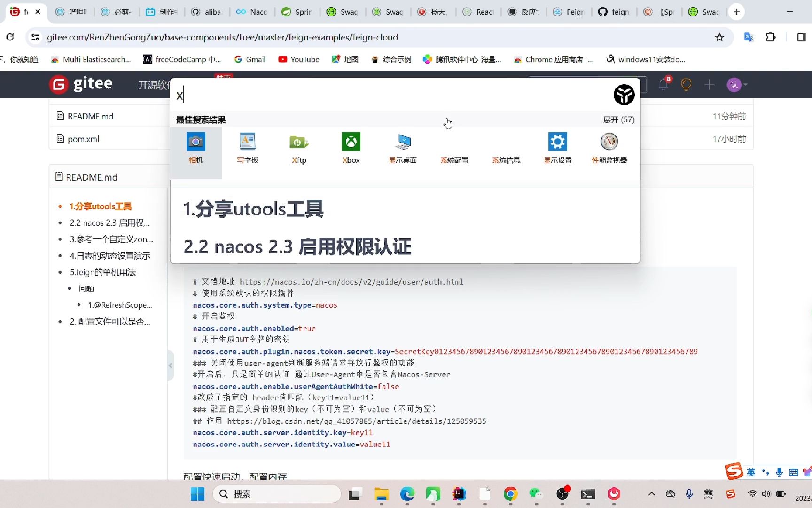The image size is (812, 508).
Task: Open the Chrome extensions puzzle icon
Action: [x=771, y=37]
